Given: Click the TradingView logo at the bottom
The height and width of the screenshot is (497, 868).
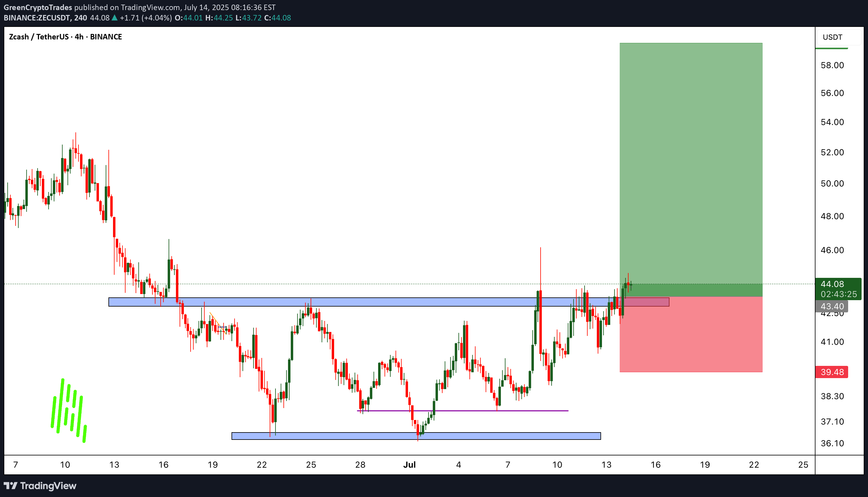Looking at the screenshot, I should 40,485.
